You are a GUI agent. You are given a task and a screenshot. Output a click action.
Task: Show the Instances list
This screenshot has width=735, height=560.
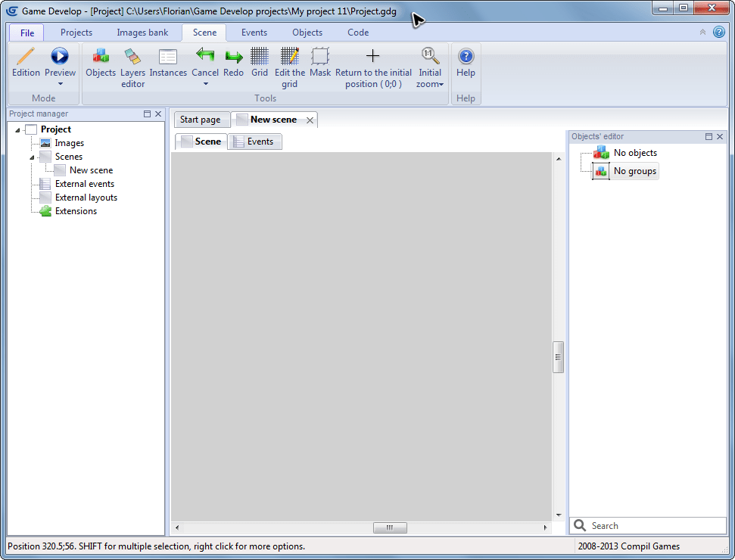coord(168,62)
